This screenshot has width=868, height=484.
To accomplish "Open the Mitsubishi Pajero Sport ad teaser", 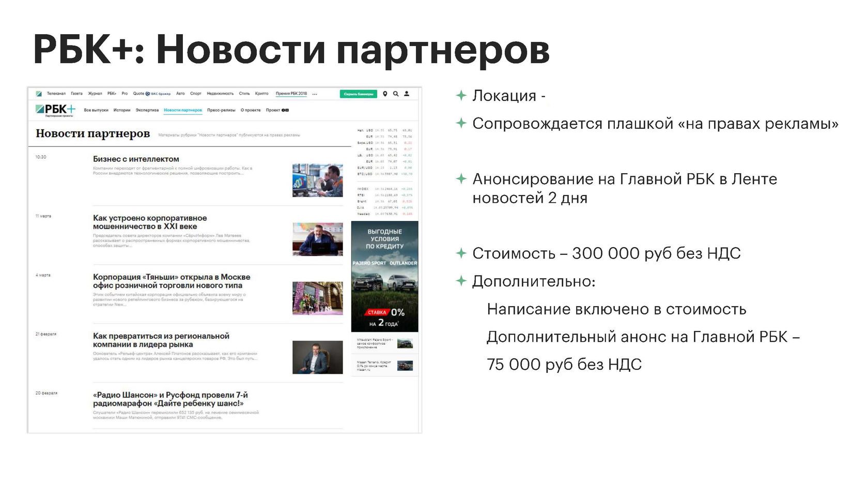I will [x=385, y=343].
